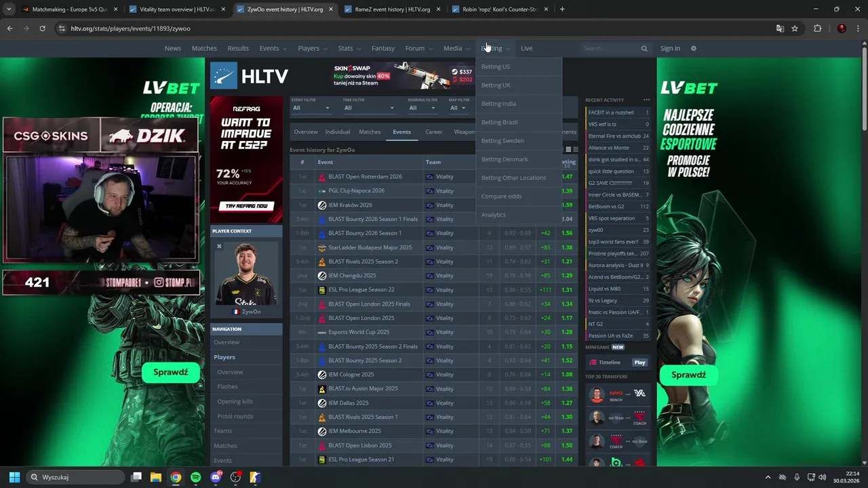Click the detailed list view icon above the Rating column
Image resolution: width=868 pixels, height=488 pixels.
(x=576, y=149)
